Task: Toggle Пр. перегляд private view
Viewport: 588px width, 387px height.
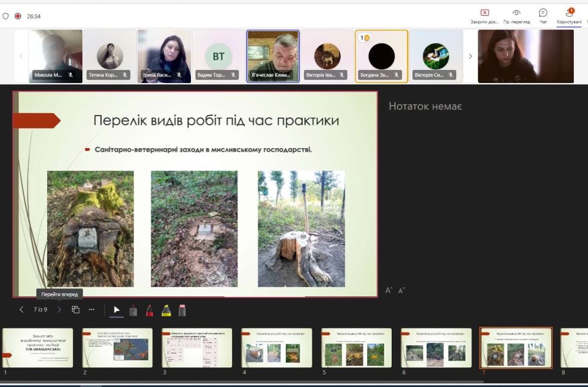Action: point(516,16)
